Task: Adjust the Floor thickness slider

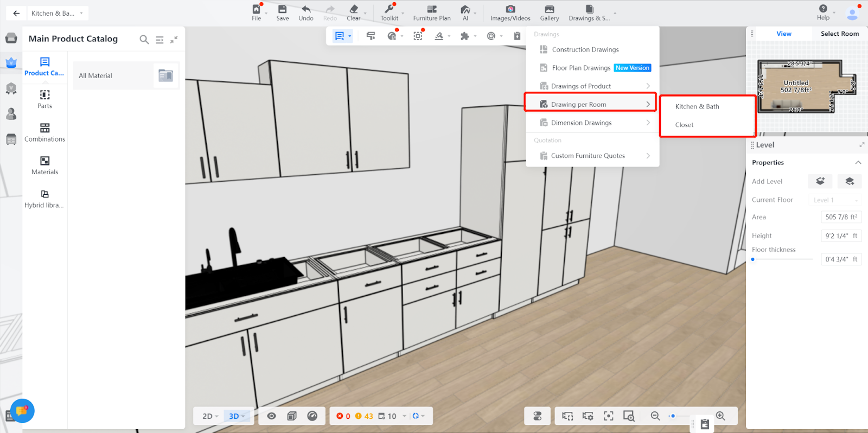Action: tap(753, 259)
